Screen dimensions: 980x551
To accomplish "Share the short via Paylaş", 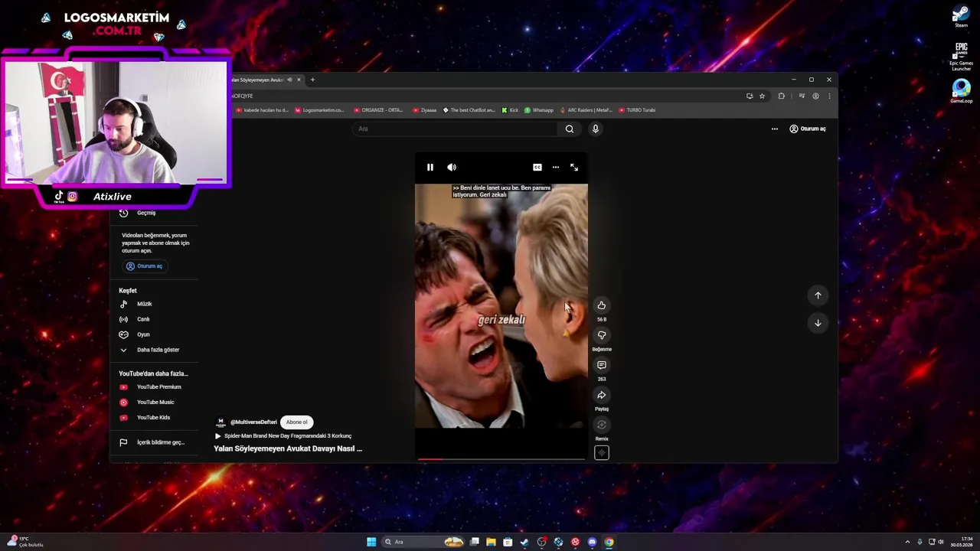I will point(602,395).
